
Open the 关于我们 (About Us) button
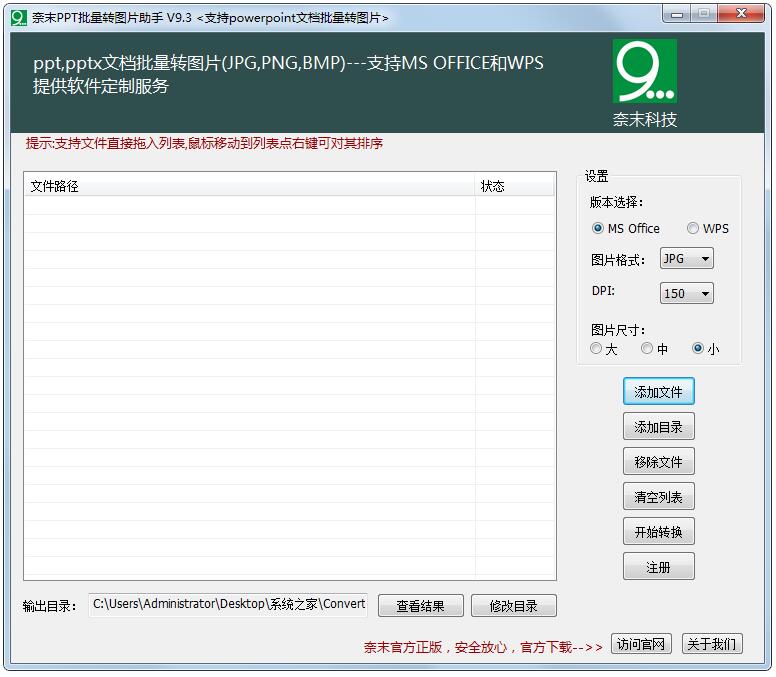(x=712, y=644)
